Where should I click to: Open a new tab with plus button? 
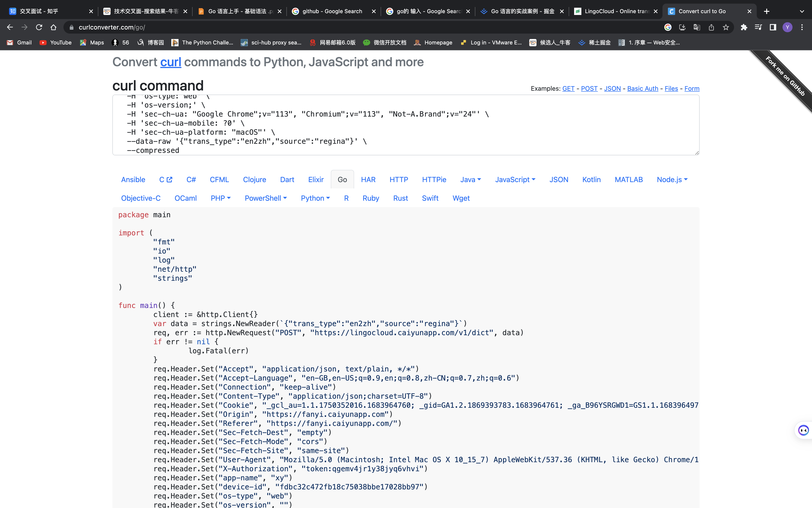(x=766, y=11)
